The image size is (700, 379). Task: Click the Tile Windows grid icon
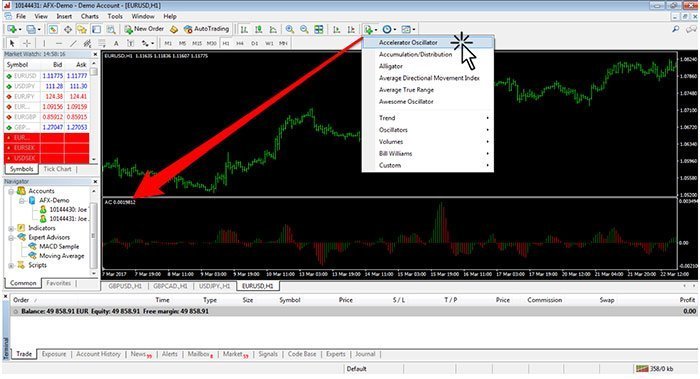[319, 29]
